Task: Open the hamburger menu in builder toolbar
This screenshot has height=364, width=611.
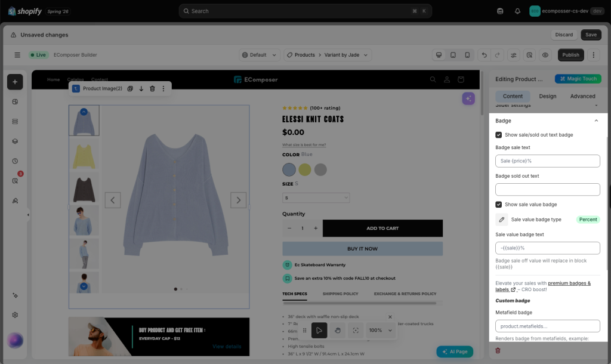Action: (x=17, y=55)
